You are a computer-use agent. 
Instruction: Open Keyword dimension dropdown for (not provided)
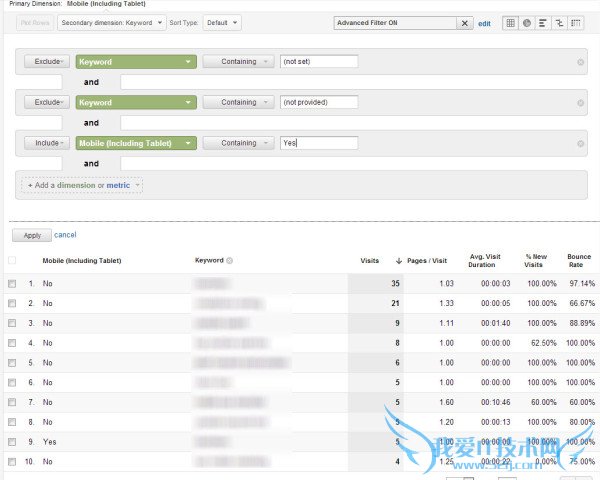point(136,102)
